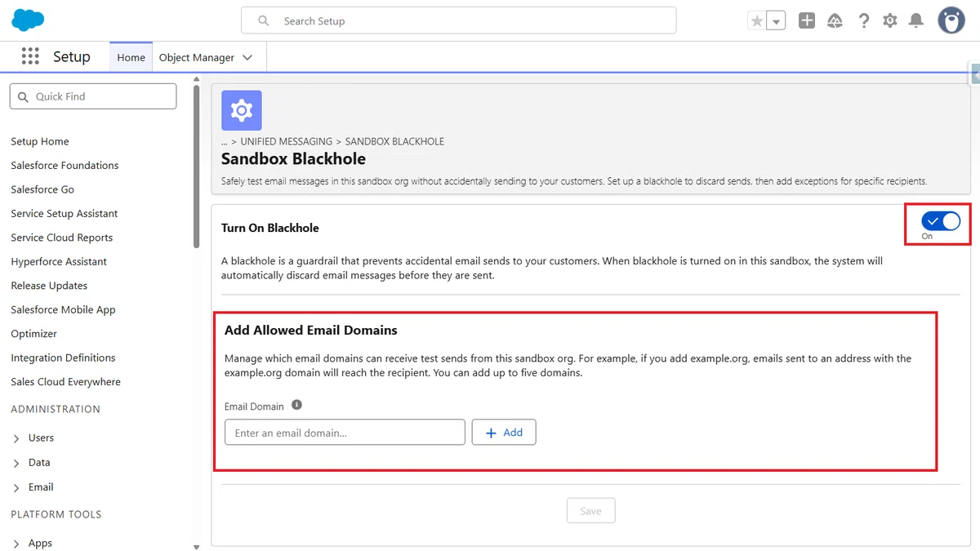Click the search magnifier in Search Setup
Viewport: 980px width, 551px height.
pyautogui.click(x=264, y=20)
